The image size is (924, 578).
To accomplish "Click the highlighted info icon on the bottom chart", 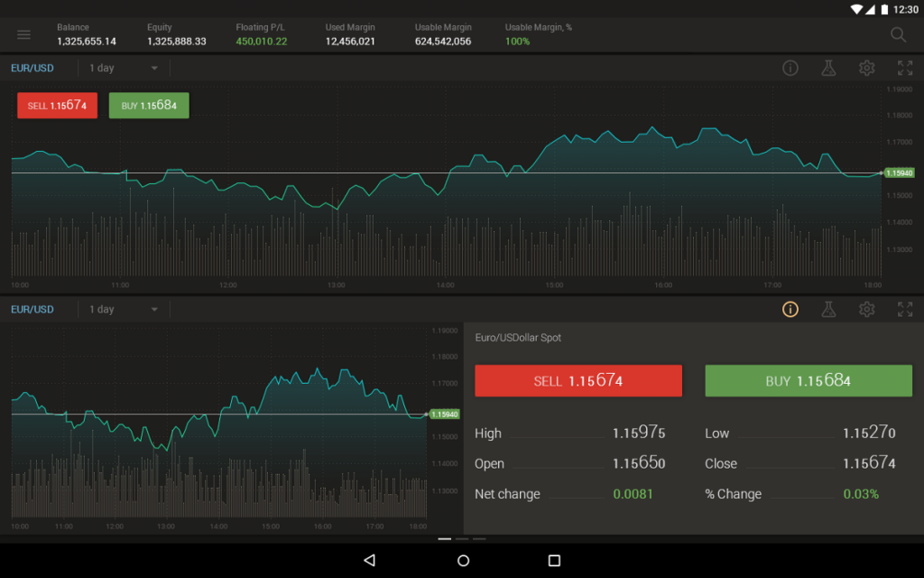I will (790, 309).
